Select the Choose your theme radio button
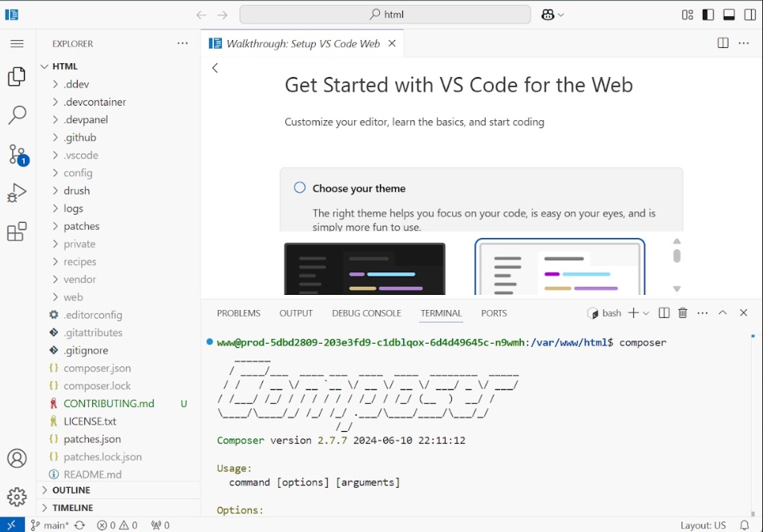Viewport: 763px width, 532px height. (299, 187)
